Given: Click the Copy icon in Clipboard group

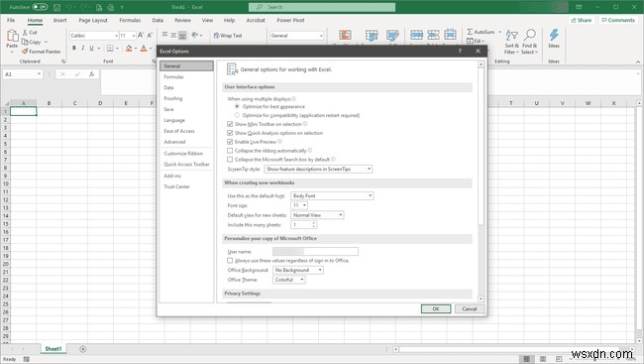Looking at the screenshot, I should [25, 42].
